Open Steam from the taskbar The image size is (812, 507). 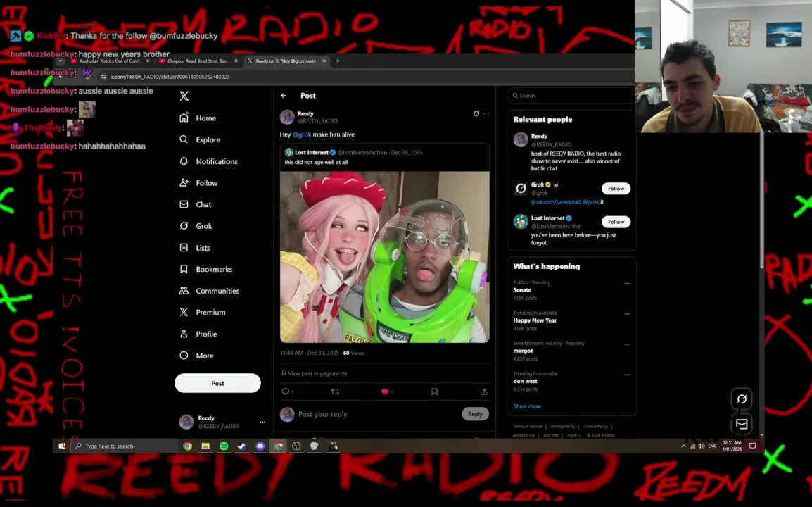[242, 446]
